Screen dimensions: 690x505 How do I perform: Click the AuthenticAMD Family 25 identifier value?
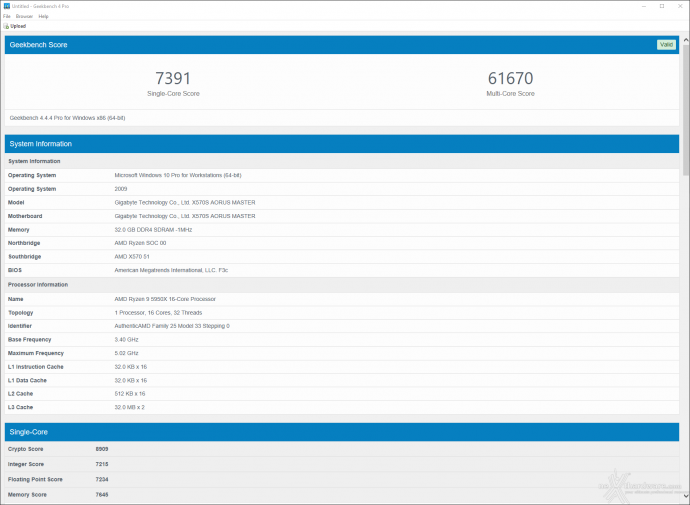click(172, 326)
